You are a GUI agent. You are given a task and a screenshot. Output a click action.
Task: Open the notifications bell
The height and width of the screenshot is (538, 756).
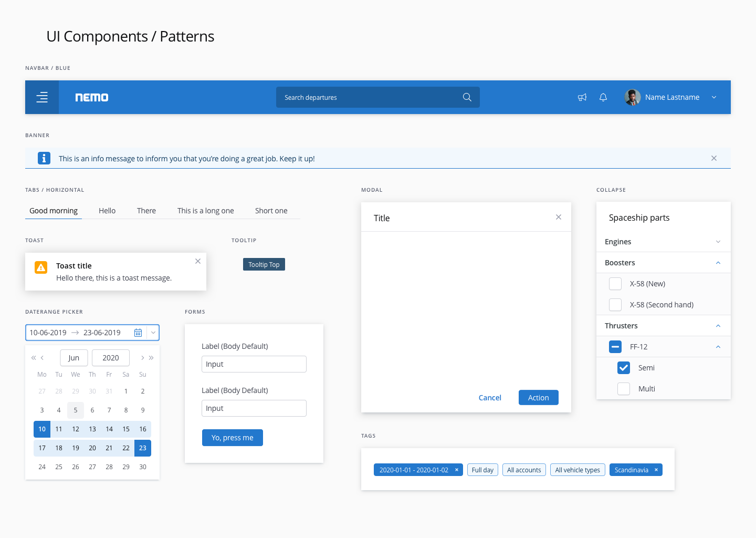[603, 97]
